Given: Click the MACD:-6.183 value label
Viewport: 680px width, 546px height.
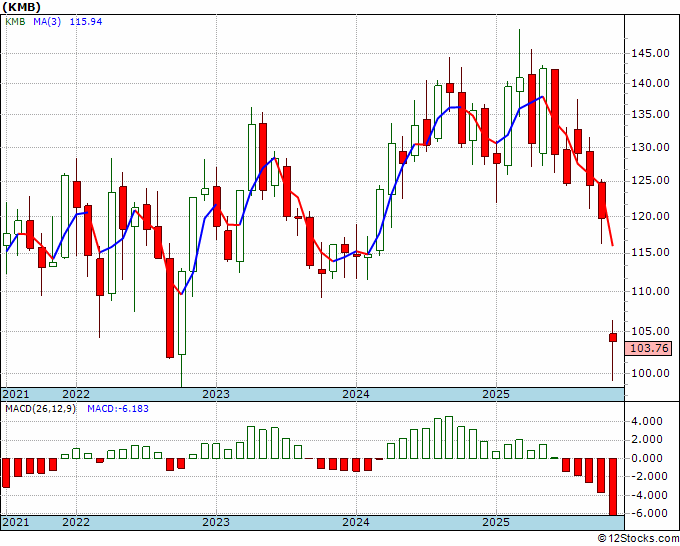Looking at the screenshot, I should (x=118, y=409).
